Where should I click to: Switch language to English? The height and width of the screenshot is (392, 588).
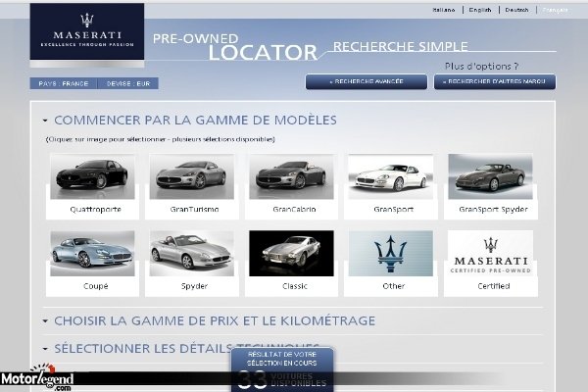point(480,10)
